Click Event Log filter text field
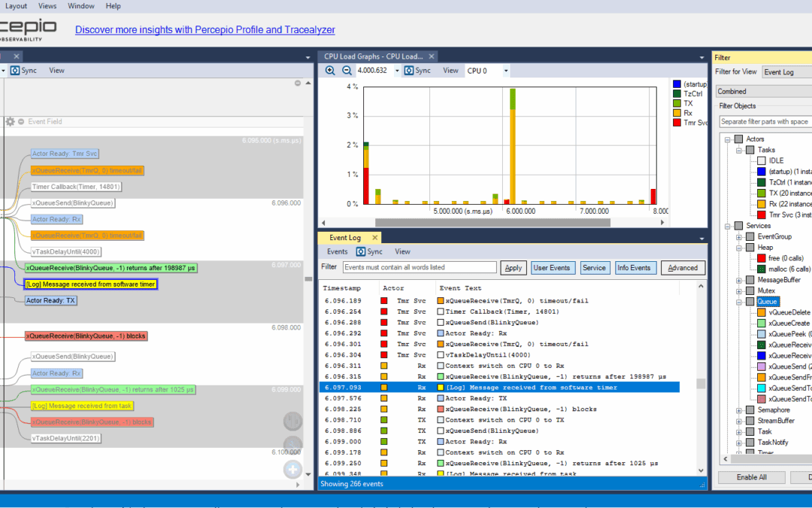Screen dimensions: 812x508 420,267
